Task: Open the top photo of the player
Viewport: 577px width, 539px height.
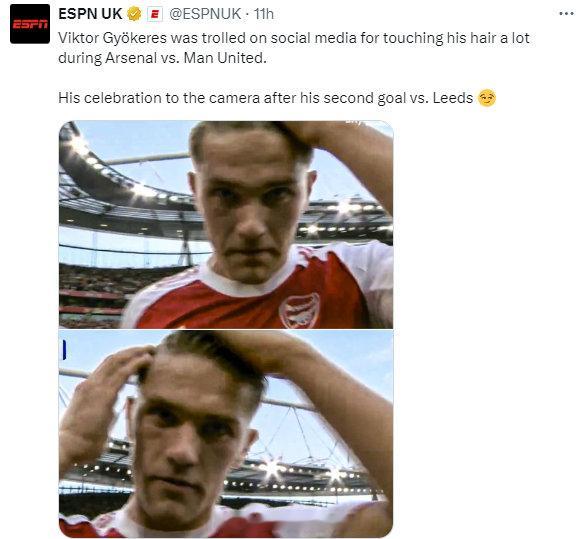Action: pos(226,224)
